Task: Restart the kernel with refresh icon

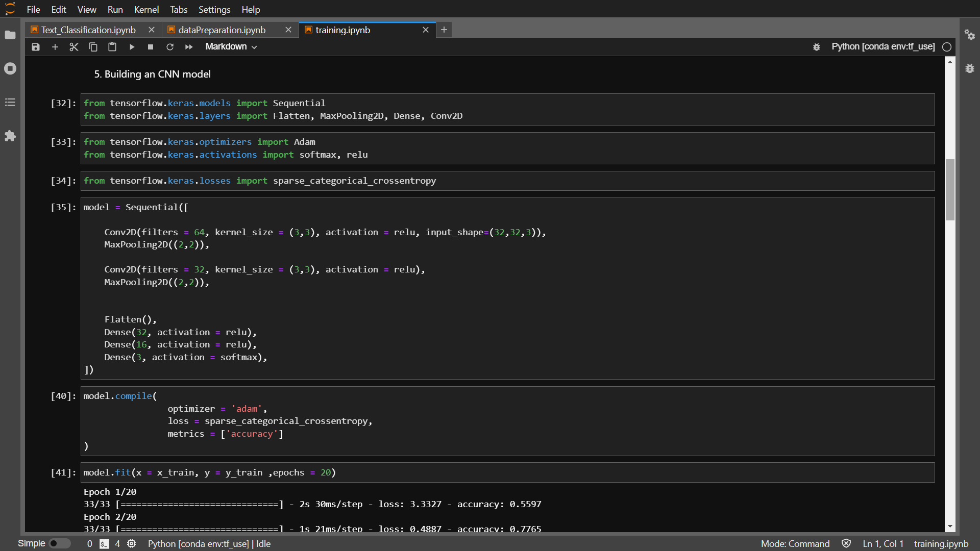Action: [170, 47]
